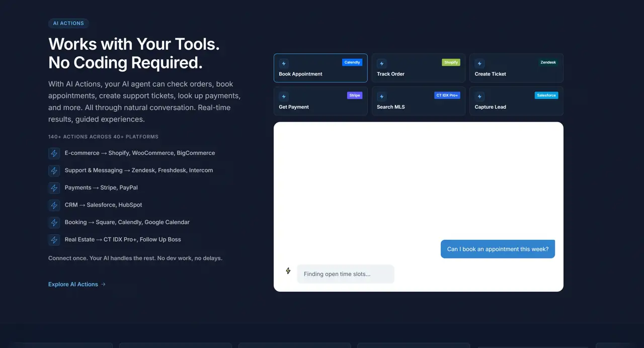
Task: Click 'Support & Messaging → Zendesk' row text
Action: point(139,170)
